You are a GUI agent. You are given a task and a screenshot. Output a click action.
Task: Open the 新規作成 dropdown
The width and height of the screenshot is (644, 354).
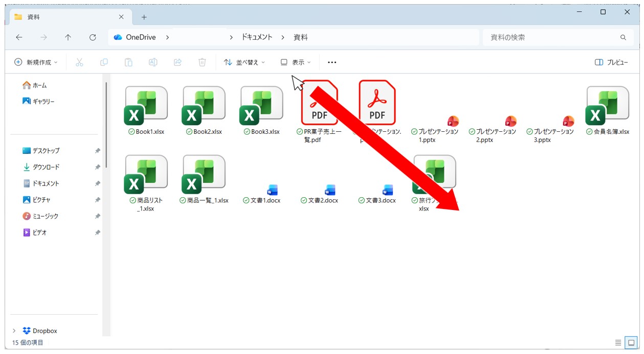(36, 62)
